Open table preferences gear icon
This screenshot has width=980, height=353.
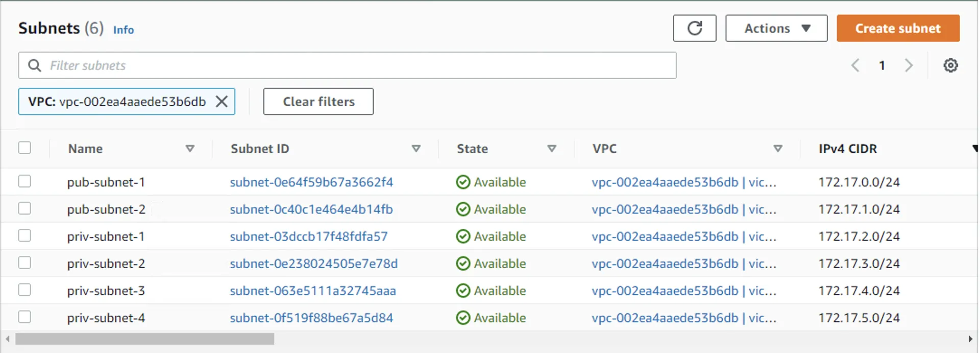pyautogui.click(x=950, y=65)
